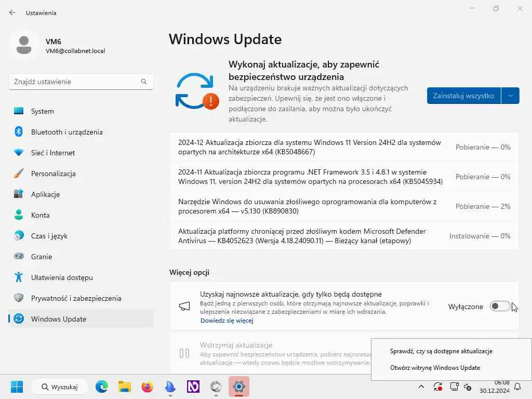Click the KB5048667 cumulative update row
Screen dimensions: 532x399
[344, 147]
